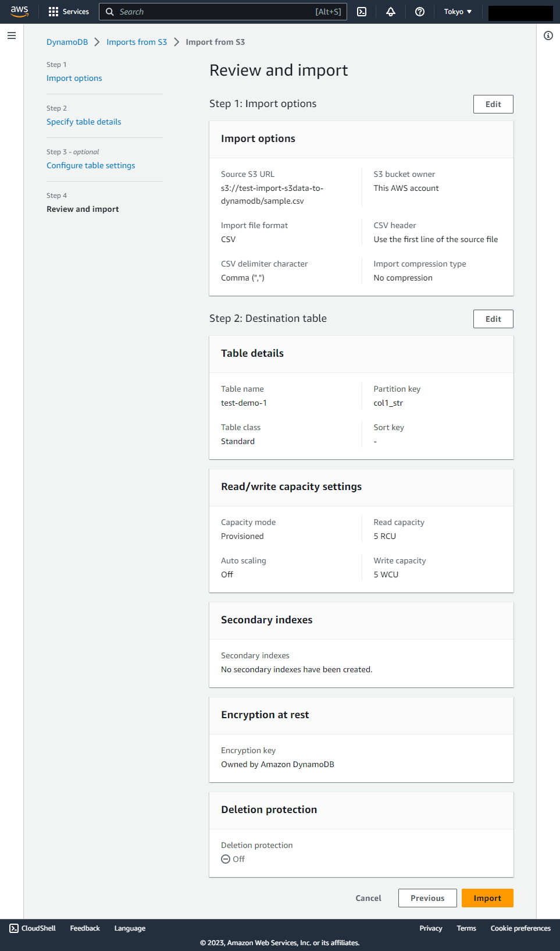Launch CloudShell from top bar icon

click(362, 12)
